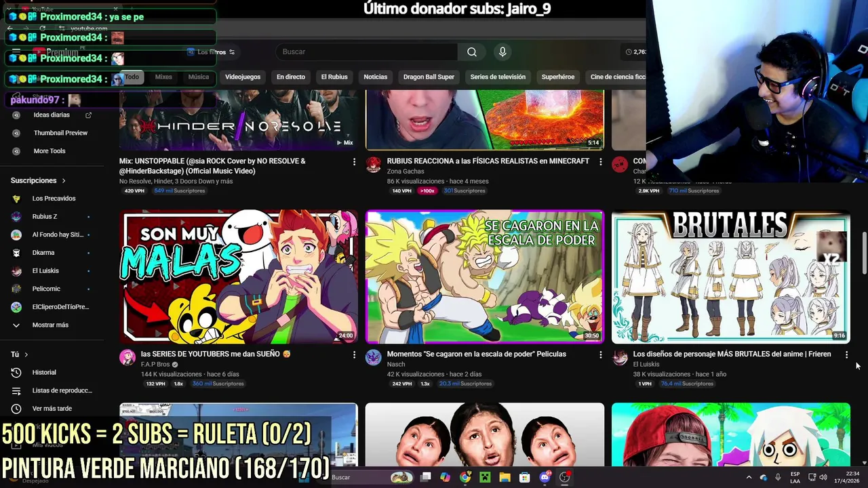
Task: Open OBS Studio from the taskbar
Action: (564, 477)
